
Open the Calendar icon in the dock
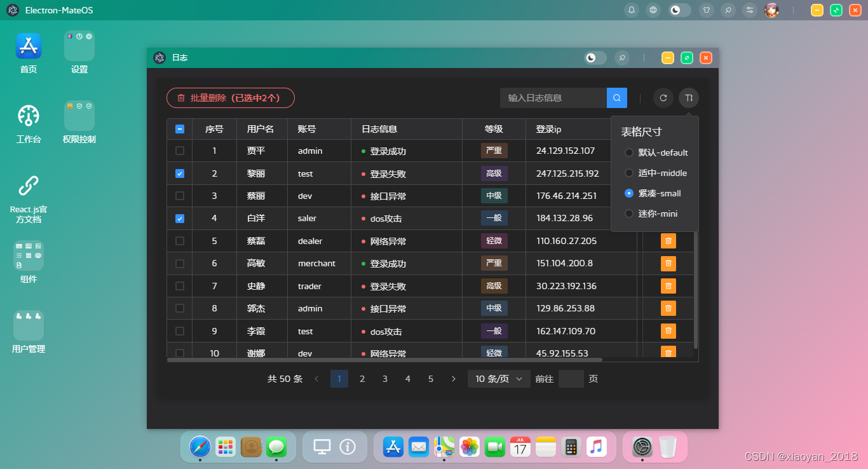[520, 447]
